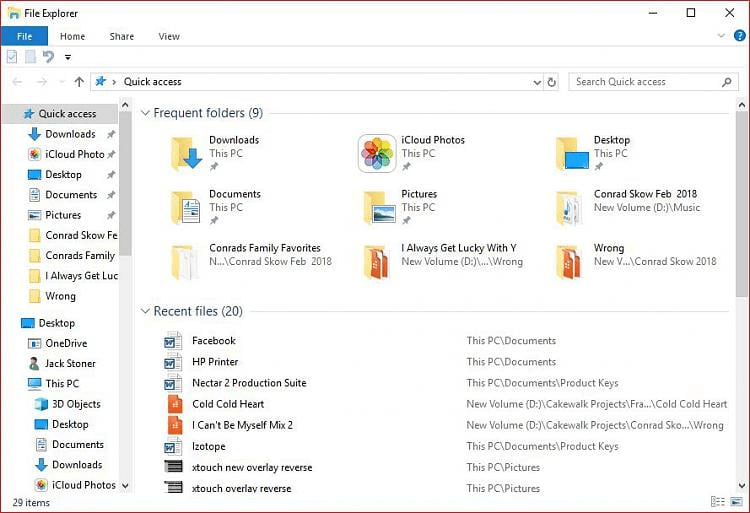
Task: Click the main pane vertical scrollbar
Action: [741, 200]
